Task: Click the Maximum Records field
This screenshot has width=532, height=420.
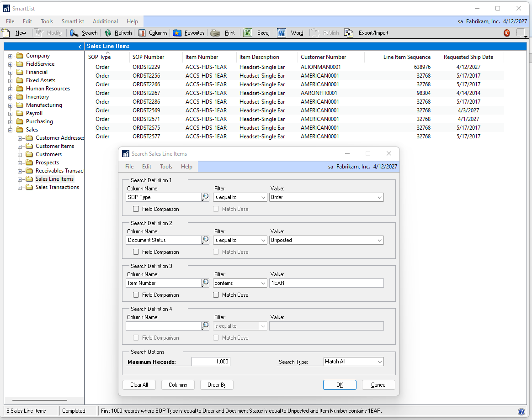Action: pos(211,362)
